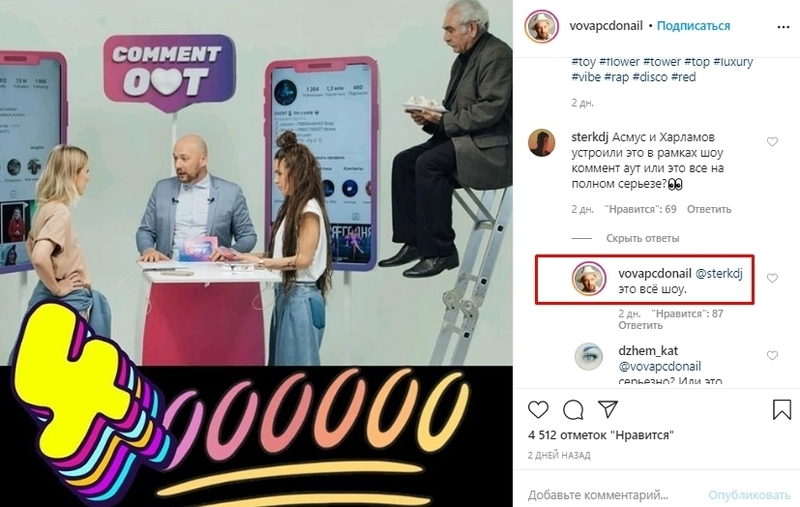Open comments with the speech bubble icon
This screenshot has height=507, width=800.
click(573, 409)
